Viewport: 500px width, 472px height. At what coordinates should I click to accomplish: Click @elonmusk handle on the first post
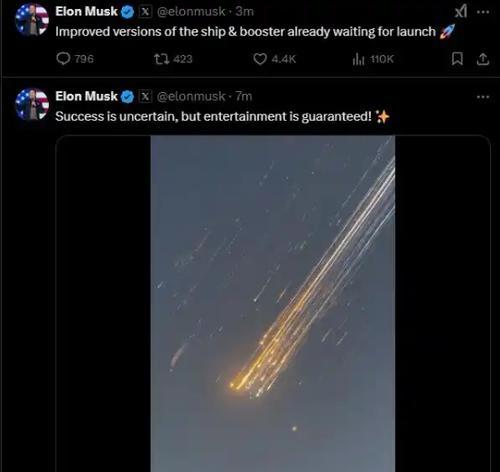click(191, 12)
